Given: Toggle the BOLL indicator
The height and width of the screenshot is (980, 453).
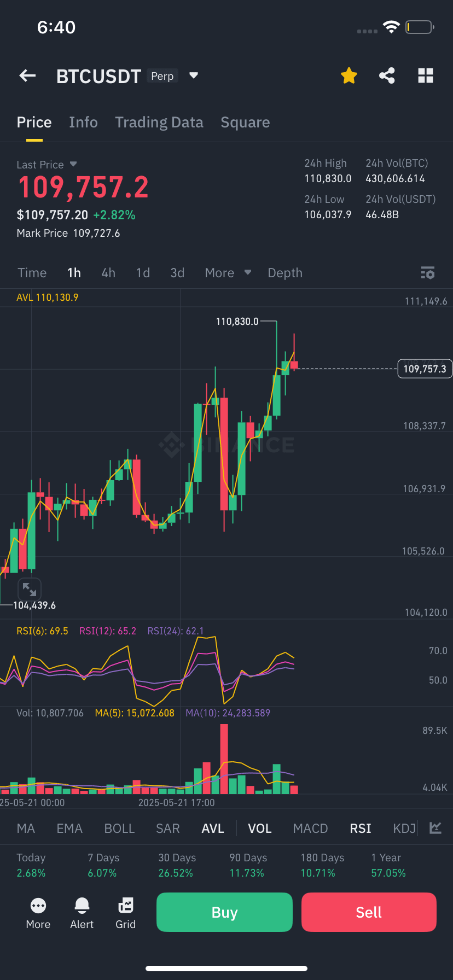Looking at the screenshot, I should click(x=119, y=829).
